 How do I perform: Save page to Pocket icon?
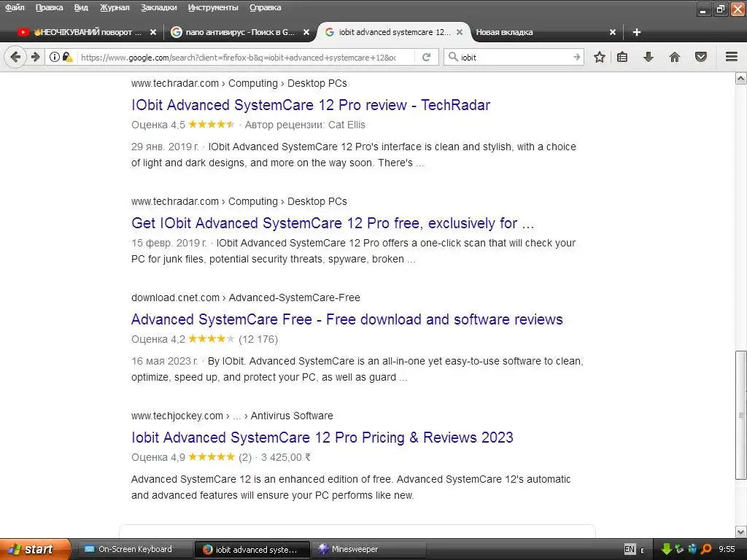(701, 57)
